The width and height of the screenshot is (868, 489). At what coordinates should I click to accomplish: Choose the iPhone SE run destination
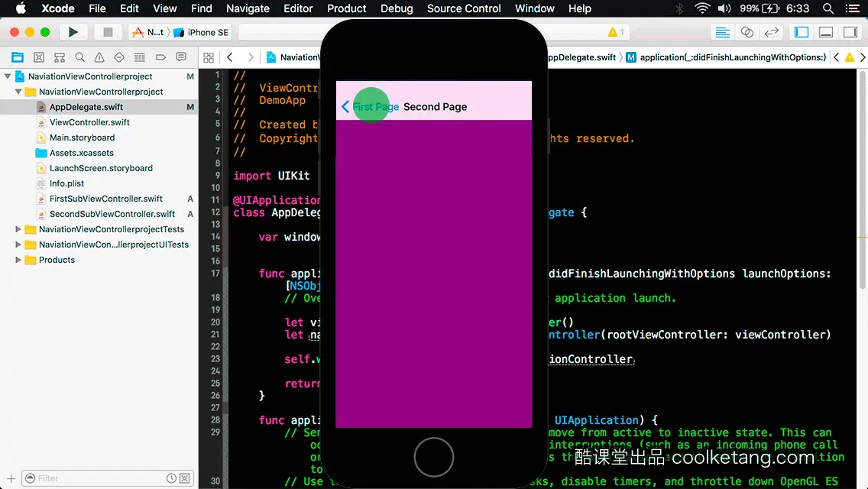(202, 32)
